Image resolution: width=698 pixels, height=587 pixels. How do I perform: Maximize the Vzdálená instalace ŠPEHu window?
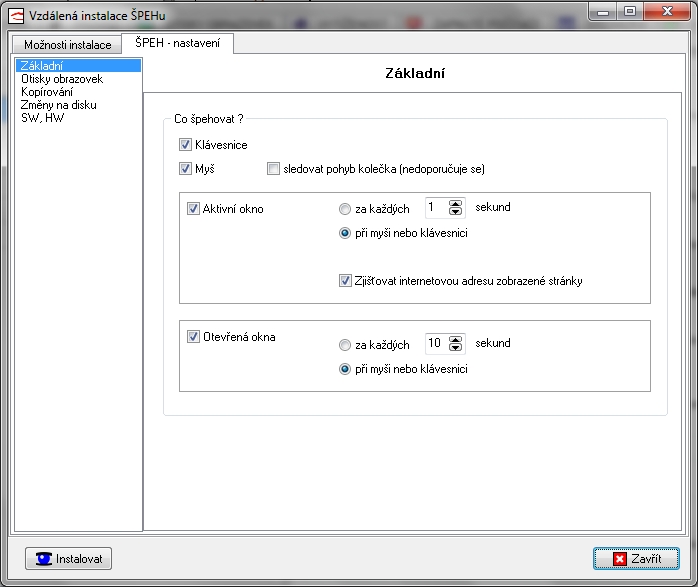click(630, 12)
